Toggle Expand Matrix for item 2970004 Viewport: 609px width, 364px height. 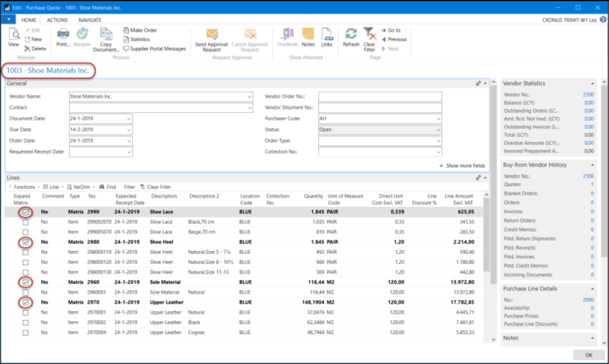point(26,333)
